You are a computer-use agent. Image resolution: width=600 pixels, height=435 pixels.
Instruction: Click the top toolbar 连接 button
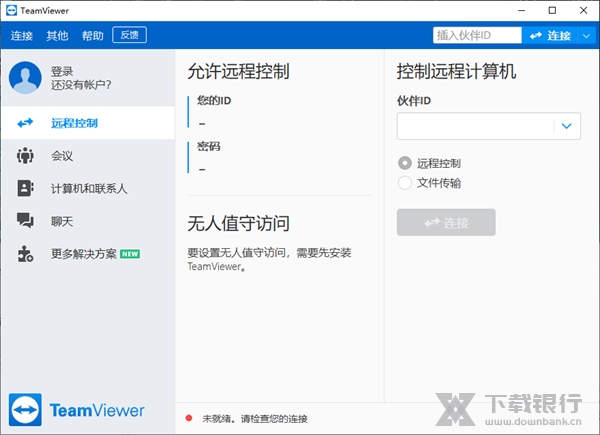click(x=550, y=36)
